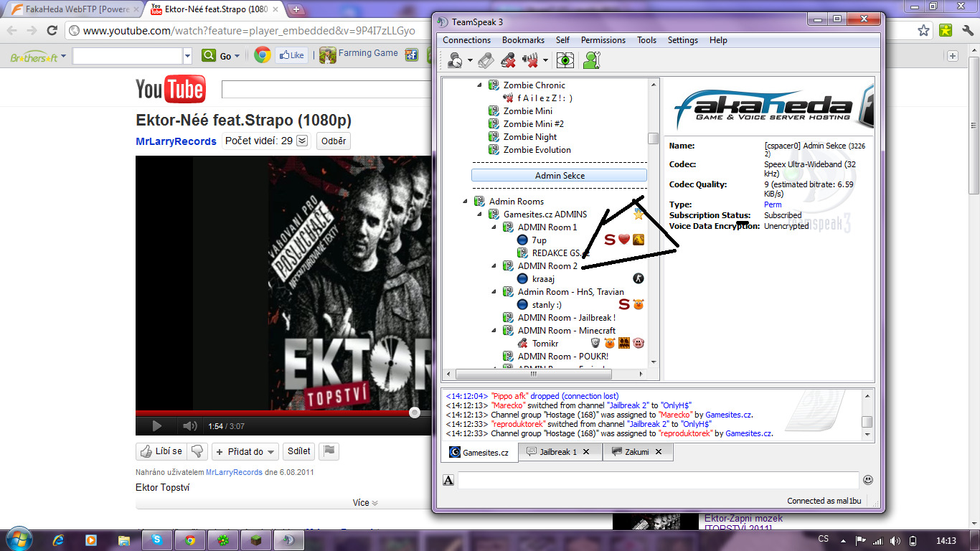
Task: Open dropdown arrow beside mute speakers icon
Action: [x=545, y=61]
